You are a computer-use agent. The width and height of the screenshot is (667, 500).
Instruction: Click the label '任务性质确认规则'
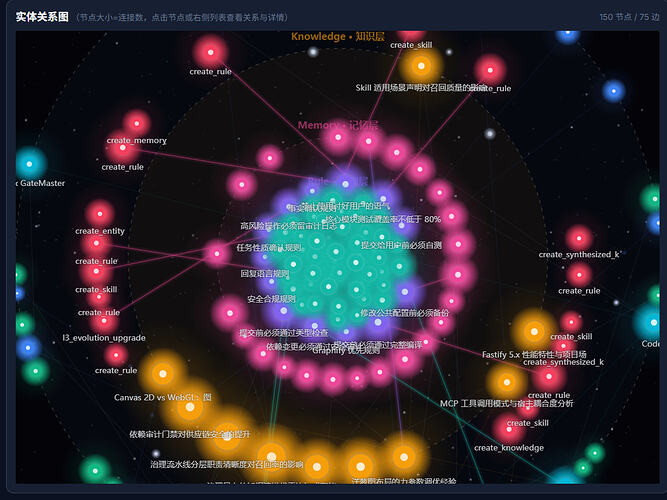point(269,248)
